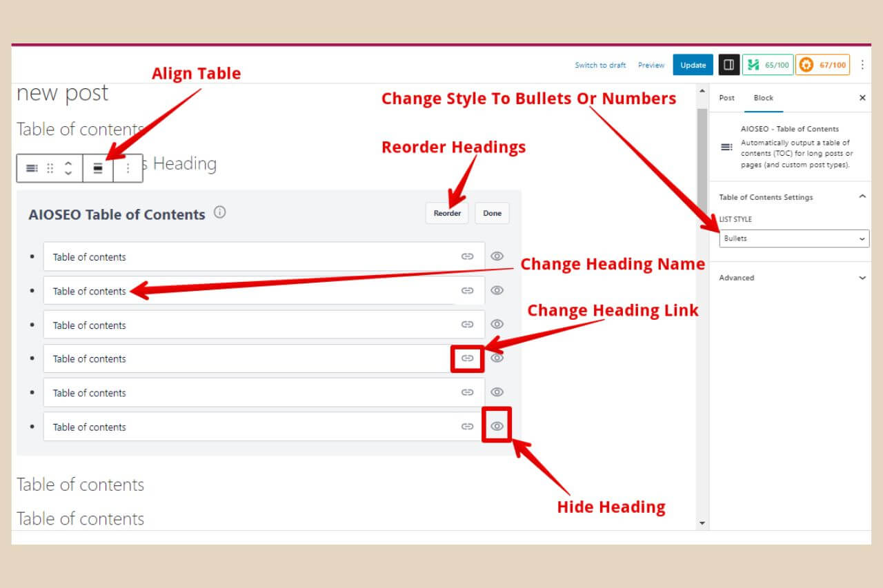This screenshot has width=883, height=588.
Task: Open the block options three-dot icon
Action: (x=128, y=168)
